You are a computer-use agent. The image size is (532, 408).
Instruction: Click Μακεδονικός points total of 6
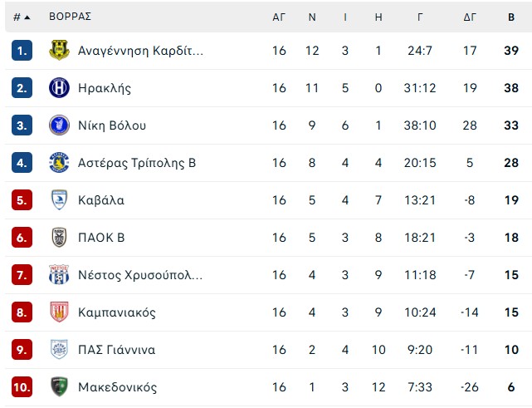511,387
